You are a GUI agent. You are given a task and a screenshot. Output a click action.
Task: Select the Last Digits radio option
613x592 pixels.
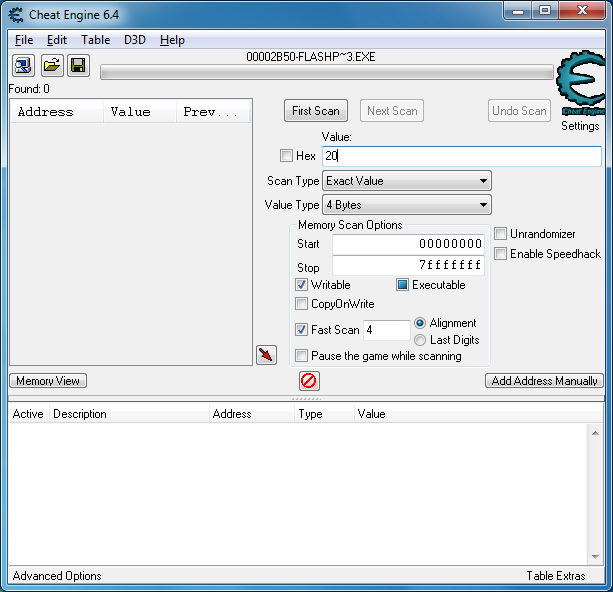click(420, 340)
